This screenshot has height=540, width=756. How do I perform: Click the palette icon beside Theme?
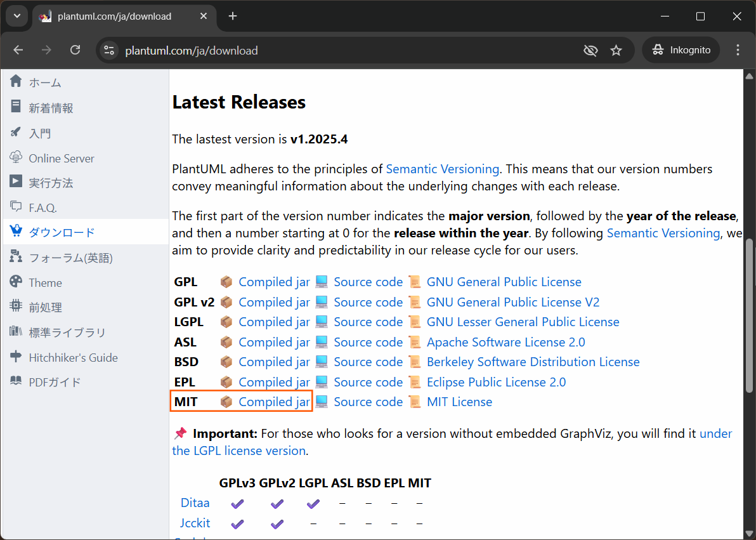tap(16, 281)
